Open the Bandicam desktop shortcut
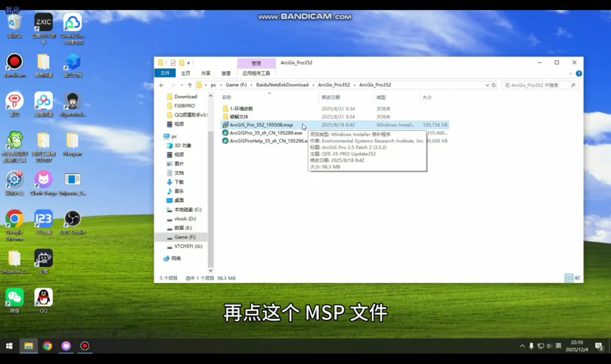Viewport: 611px width, 364px height. pyautogui.click(x=14, y=66)
